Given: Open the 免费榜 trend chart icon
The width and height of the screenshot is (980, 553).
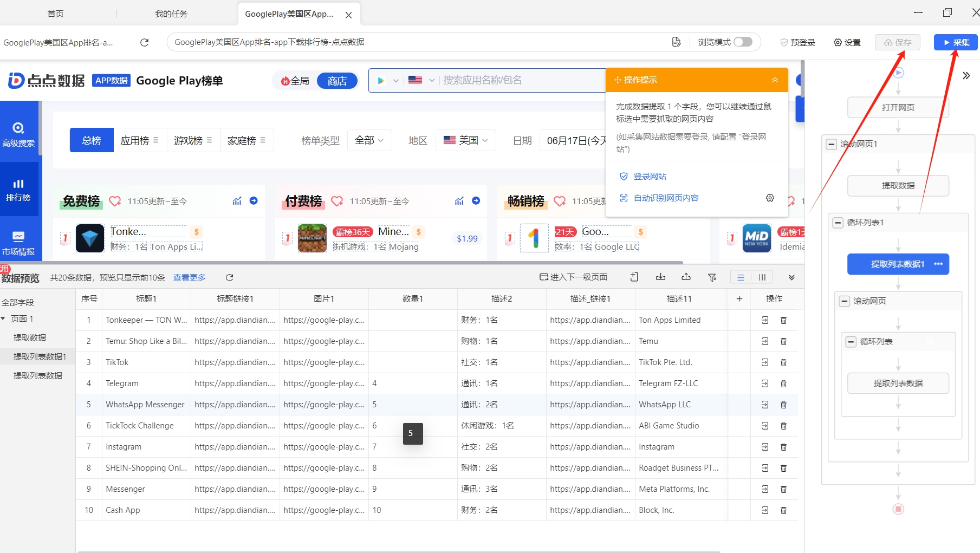Looking at the screenshot, I should point(237,201).
